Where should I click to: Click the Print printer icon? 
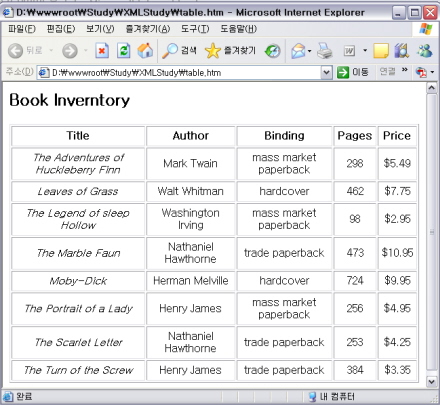coord(325,51)
